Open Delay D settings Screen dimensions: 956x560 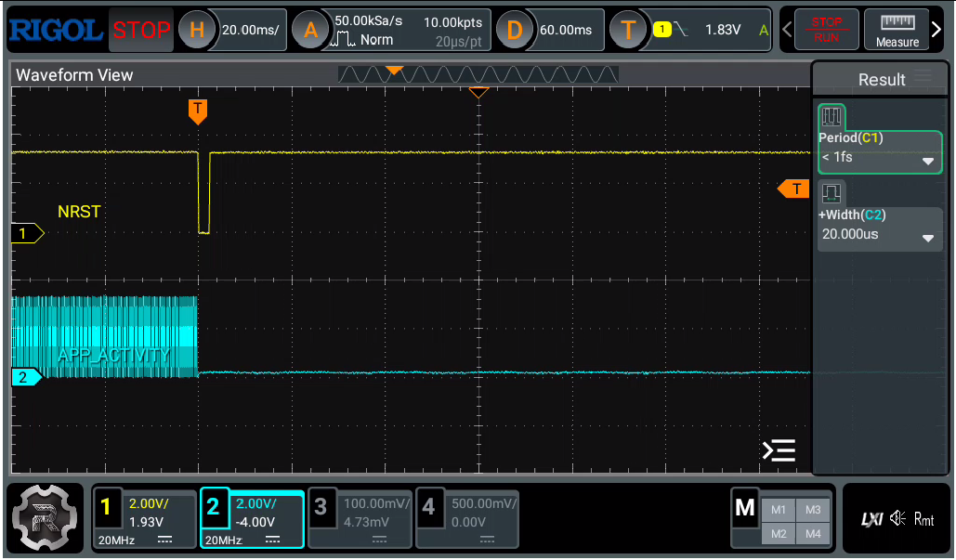point(514,30)
